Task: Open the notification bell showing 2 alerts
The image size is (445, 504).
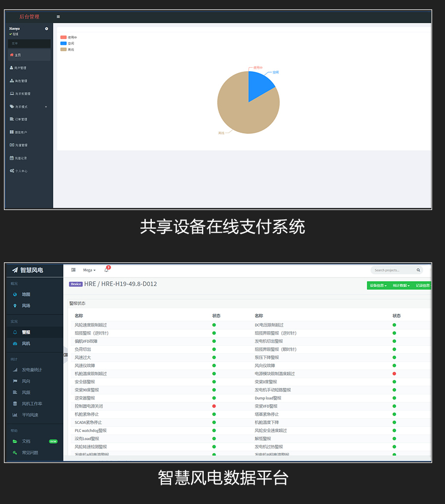Action: [x=106, y=270]
